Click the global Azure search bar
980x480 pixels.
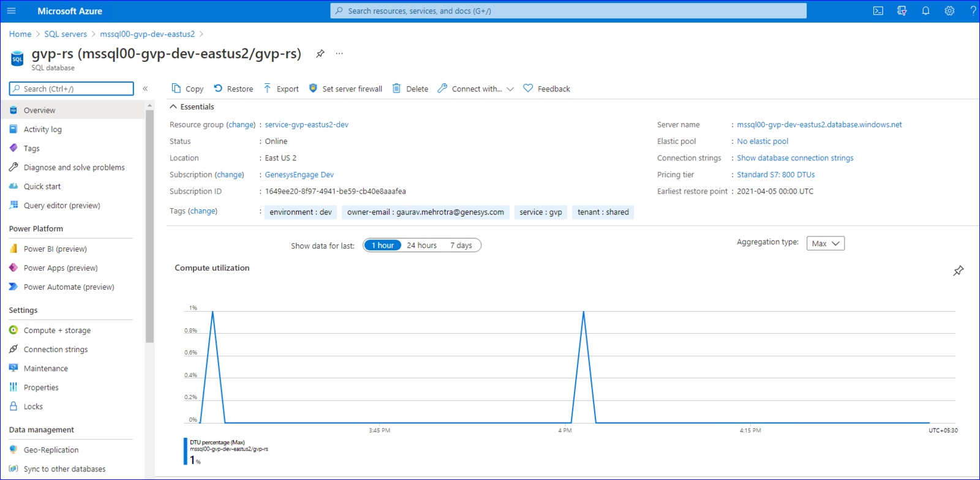tap(568, 11)
